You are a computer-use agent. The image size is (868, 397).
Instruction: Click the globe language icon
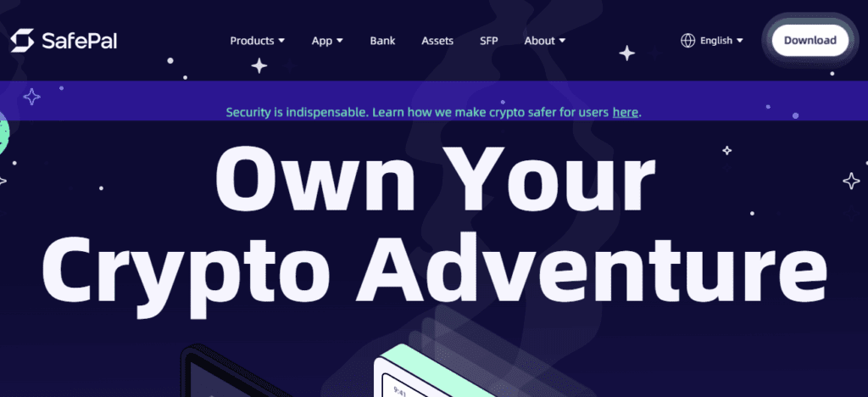[x=687, y=41]
